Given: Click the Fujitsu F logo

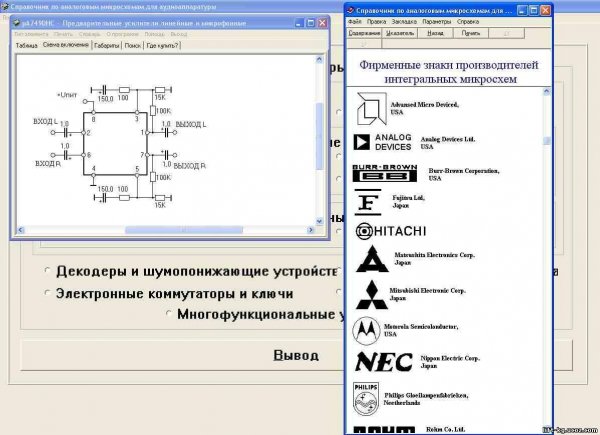Looking at the screenshot, I should [x=368, y=202].
